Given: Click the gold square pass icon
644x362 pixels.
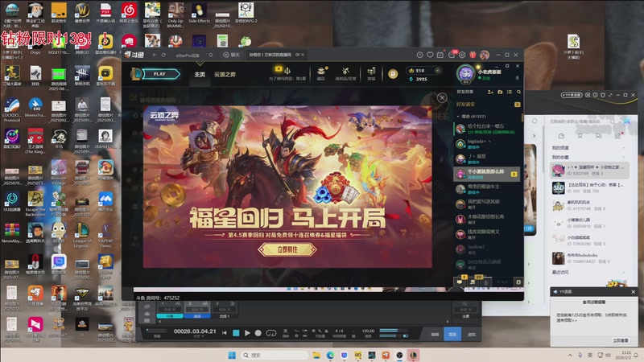Looking at the screenshot, I should click(x=393, y=74).
